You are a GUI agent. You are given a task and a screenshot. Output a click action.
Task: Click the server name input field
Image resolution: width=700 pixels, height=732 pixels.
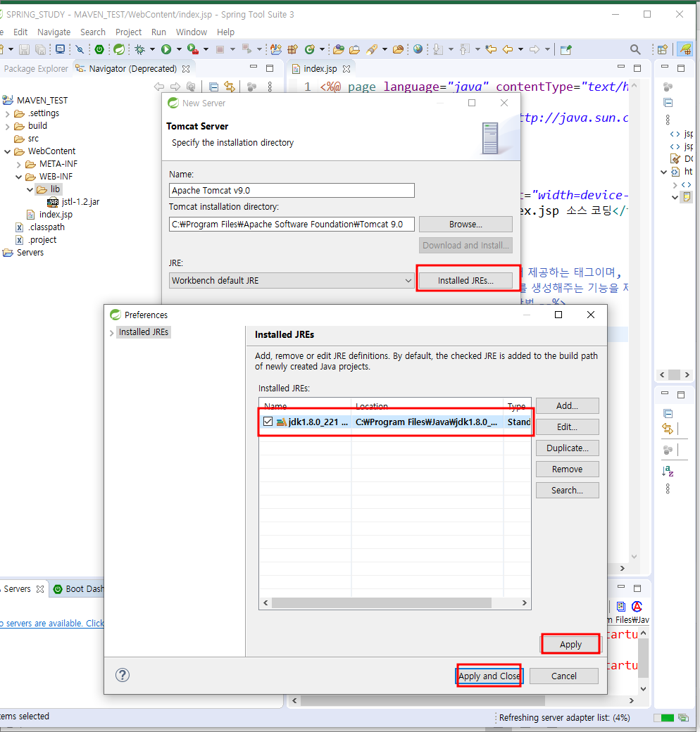pos(292,191)
